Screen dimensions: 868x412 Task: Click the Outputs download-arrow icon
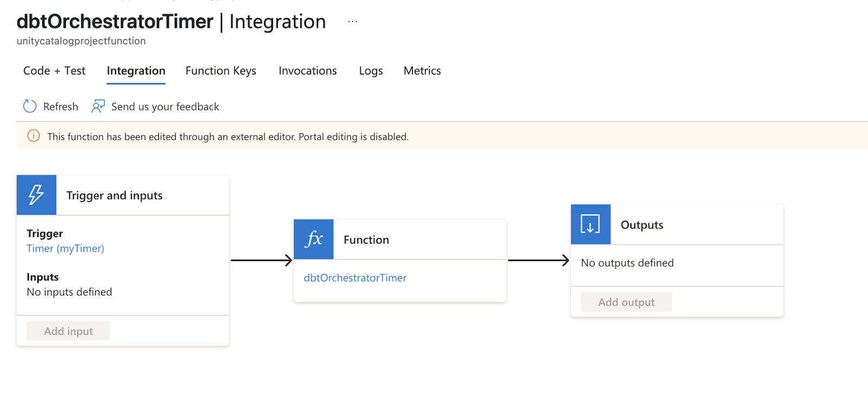[x=591, y=224]
